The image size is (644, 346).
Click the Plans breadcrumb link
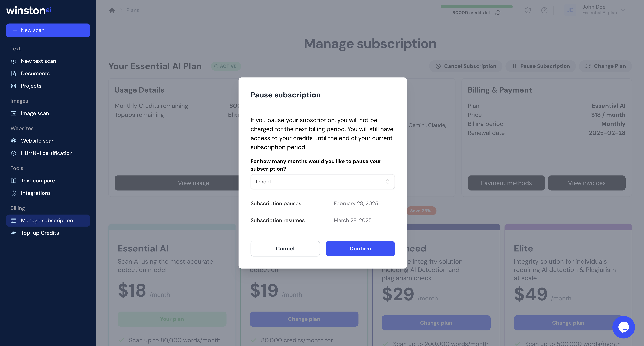coord(132,10)
